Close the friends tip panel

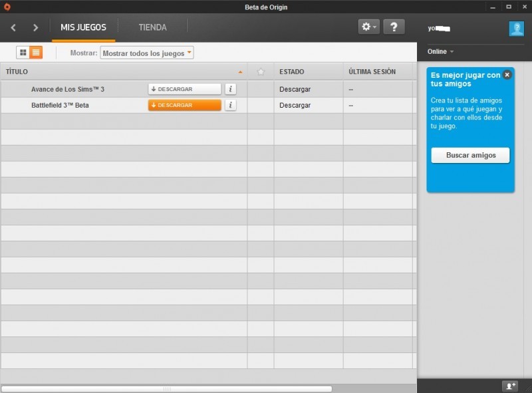(x=507, y=75)
